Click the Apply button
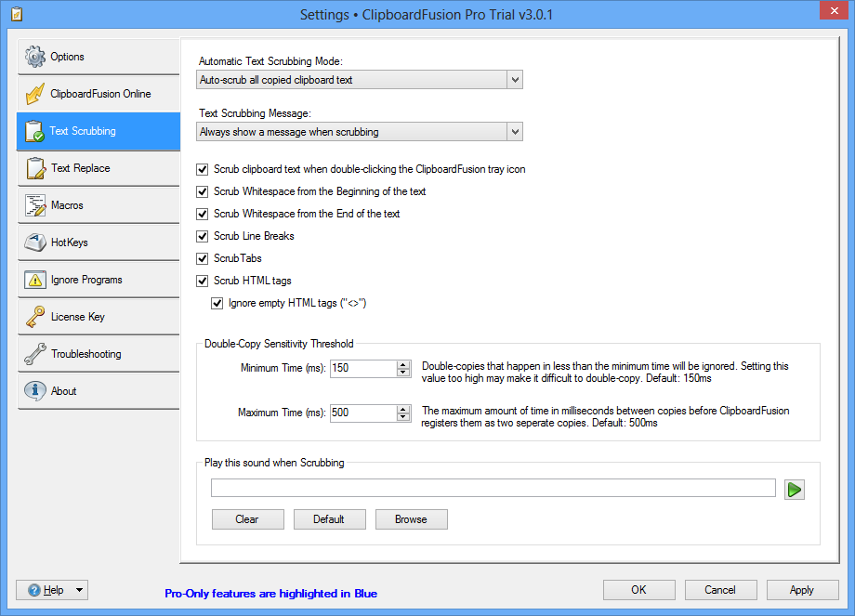Screen dimensions: 855x616 (803, 590)
